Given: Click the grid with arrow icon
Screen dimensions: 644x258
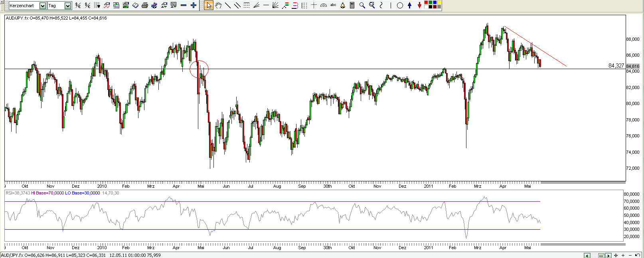Looking at the screenshot, I should point(97,5).
